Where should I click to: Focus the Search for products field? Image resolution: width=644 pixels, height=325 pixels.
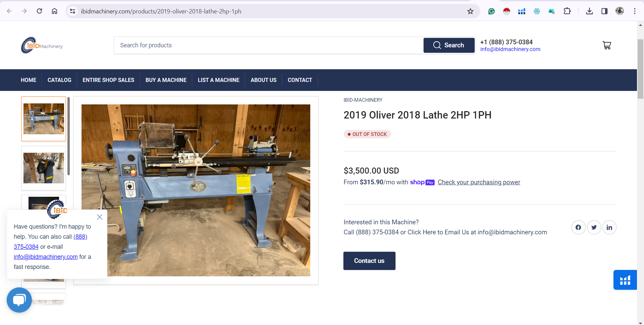tap(269, 45)
